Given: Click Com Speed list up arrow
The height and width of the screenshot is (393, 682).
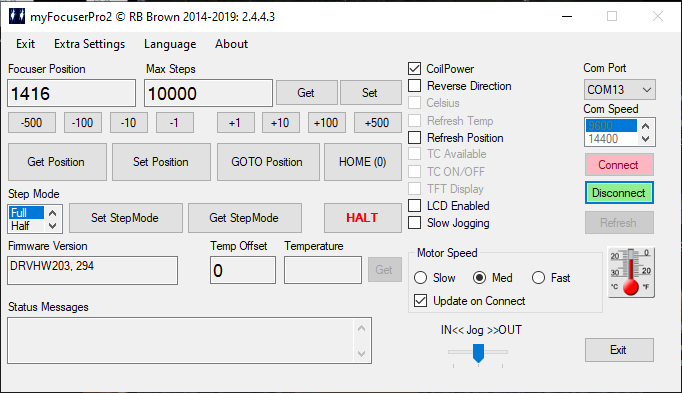Looking at the screenshot, I should [x=646, y=126].
